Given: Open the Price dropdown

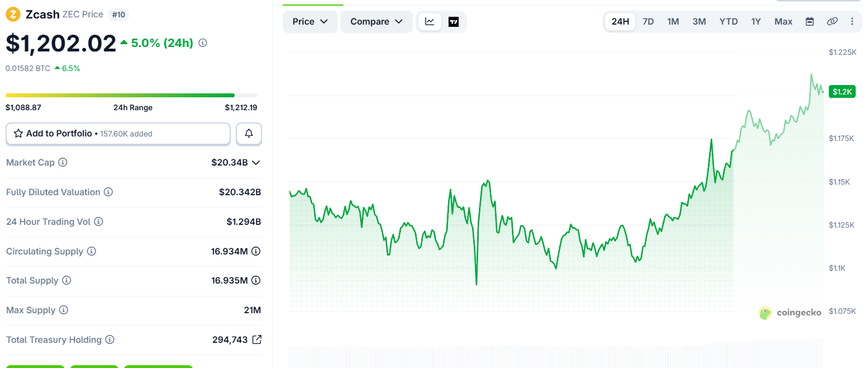Looking at the screenshot, I should (x=310, y=22).
